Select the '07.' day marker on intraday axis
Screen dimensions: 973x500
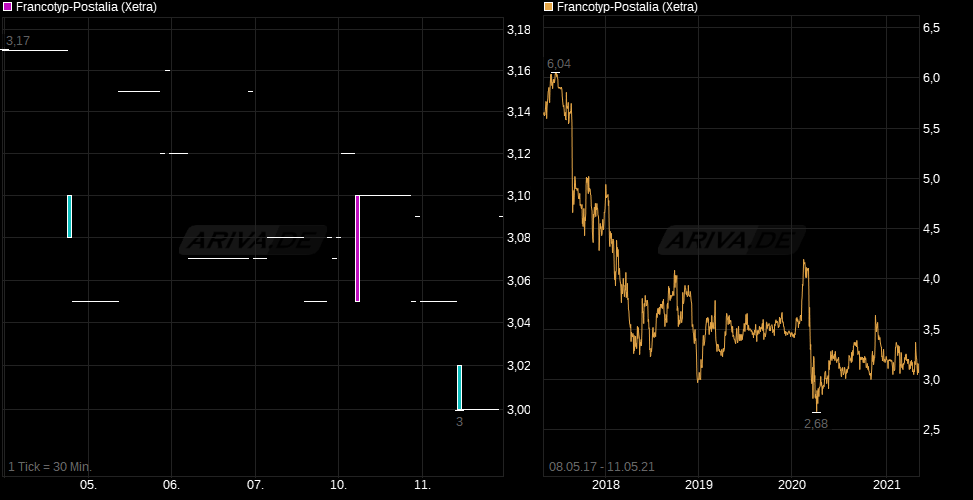pos(255,485)
